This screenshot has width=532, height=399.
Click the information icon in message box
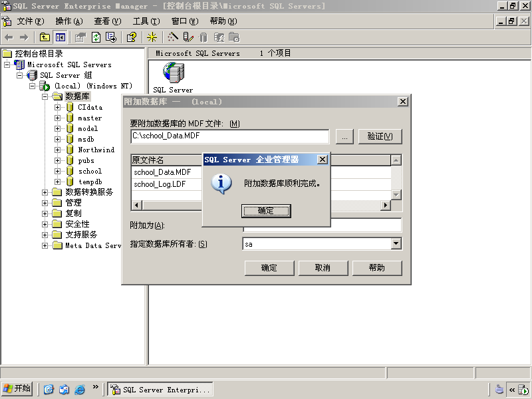click(x=221, y=184)
